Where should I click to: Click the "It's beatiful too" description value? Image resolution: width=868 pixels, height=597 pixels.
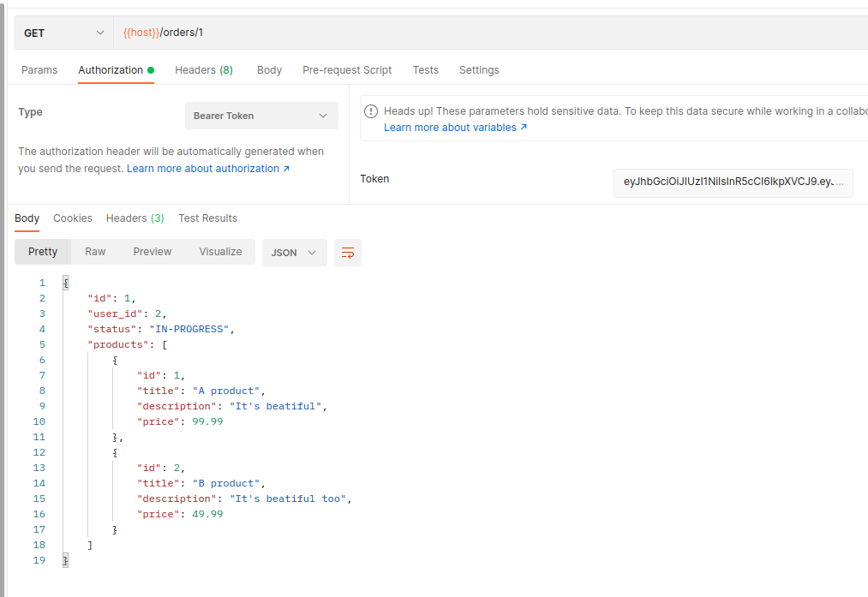click(x=288, y=499)
